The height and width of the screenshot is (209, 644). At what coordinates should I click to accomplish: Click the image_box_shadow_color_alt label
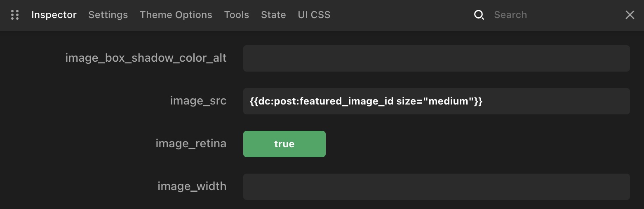click(x=146, y=58)
